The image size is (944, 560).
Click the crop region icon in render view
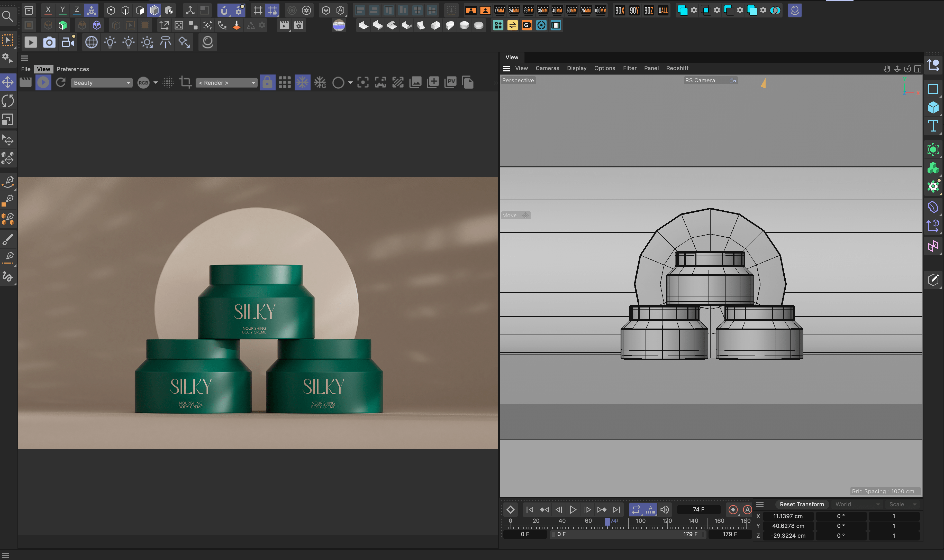[x=185, y=82]
